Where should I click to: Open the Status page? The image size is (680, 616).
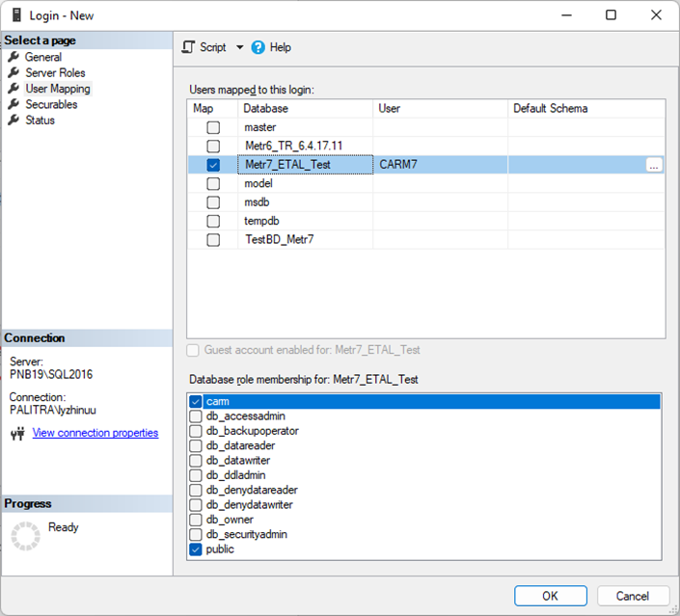click(40, 121)
